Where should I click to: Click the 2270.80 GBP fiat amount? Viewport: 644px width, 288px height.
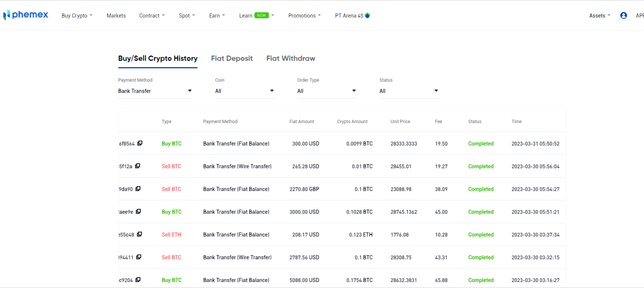click(x=304, y=189)
